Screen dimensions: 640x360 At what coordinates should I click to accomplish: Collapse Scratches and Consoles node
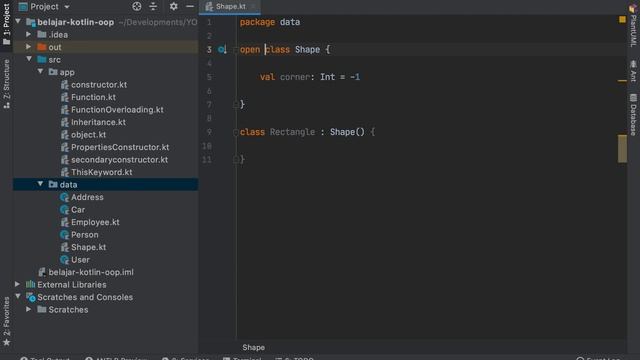(18, 296)
